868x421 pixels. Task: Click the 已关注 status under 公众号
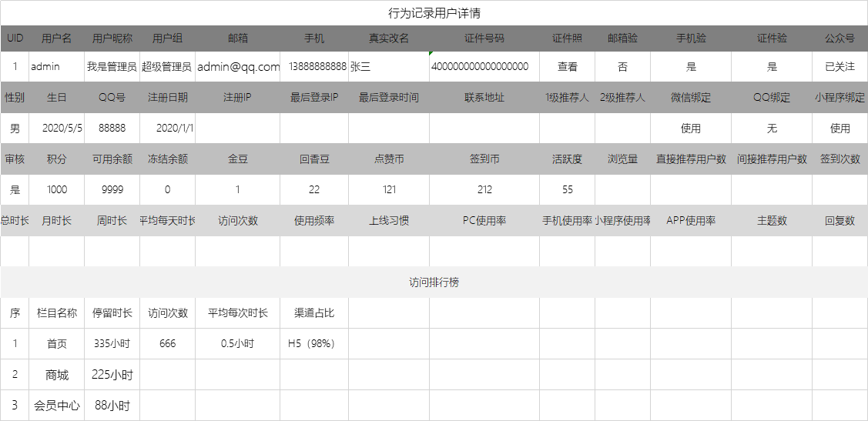pos(840,67)
